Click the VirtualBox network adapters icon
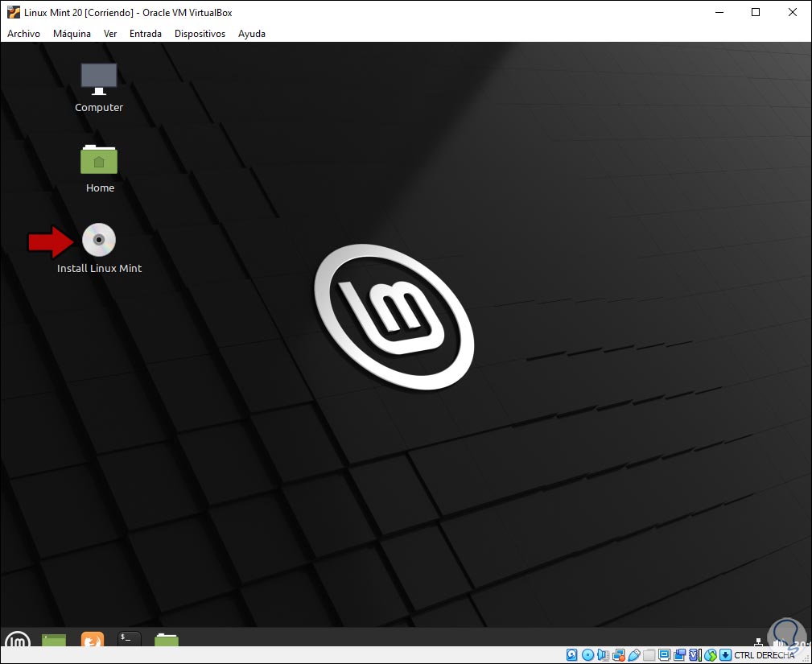The width and height of the screenshot is (812, 664). tap(619, 655)
